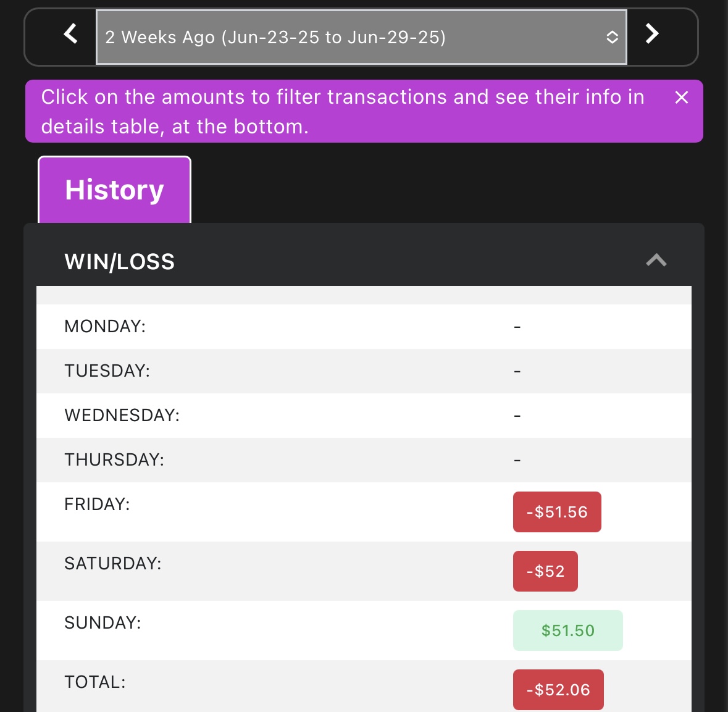This screenshot has width=728, height=712.
Task: Click the dash value in Monday's row
Action: 517,327
